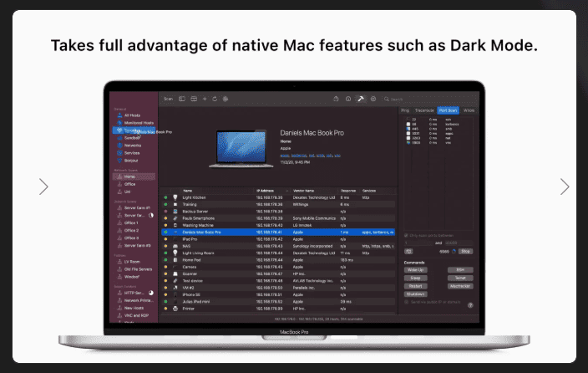
Task: Click the Shutdown command button
Action: [415, 294]
